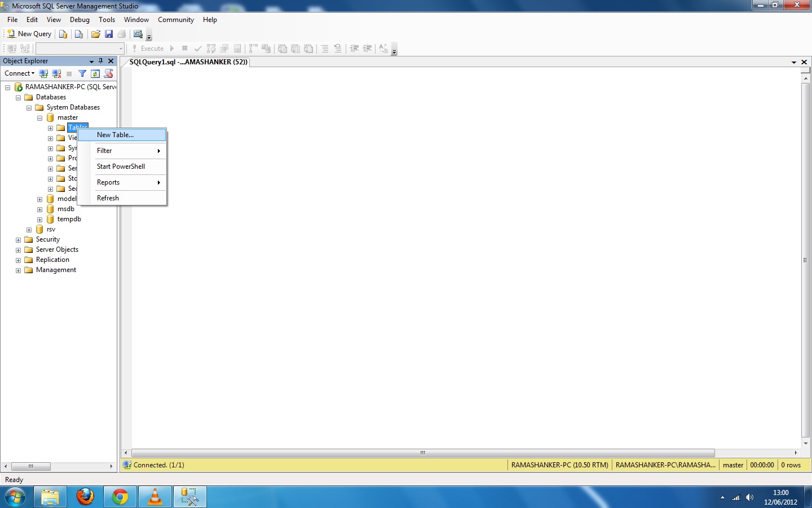Select the Management folder
812x508 pixels.
[x=56, y=270]
